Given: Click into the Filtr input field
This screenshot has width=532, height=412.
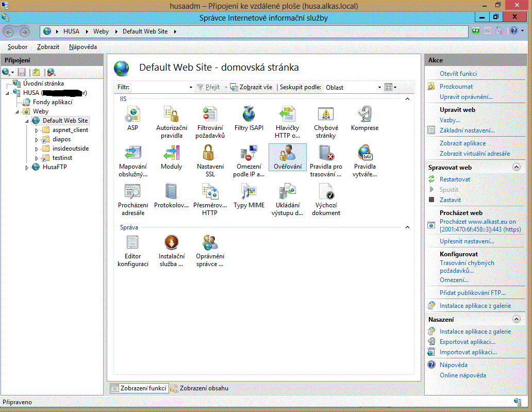Looking at the screenshot, I should coord(160,88).
